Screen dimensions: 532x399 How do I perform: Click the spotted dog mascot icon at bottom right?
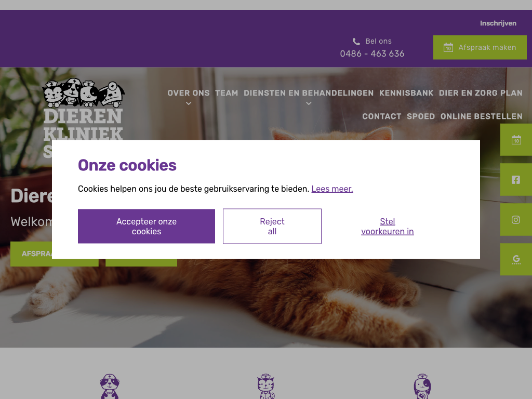(422, 387)
